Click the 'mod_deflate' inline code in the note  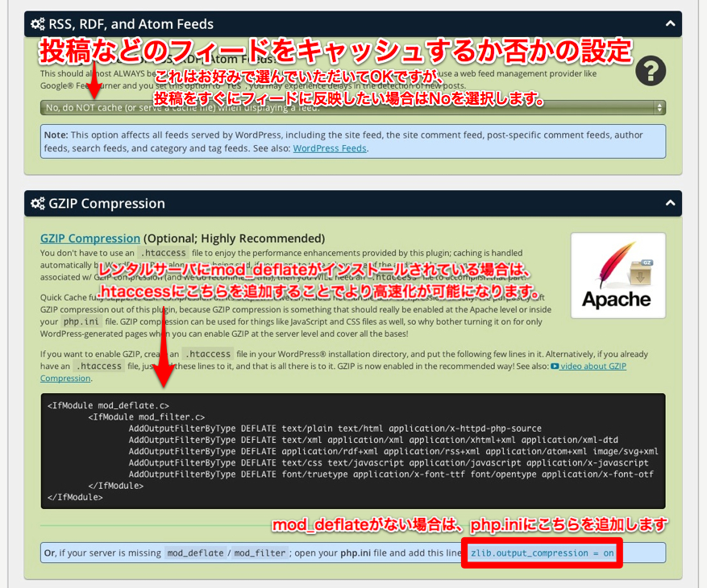point(195,553)
